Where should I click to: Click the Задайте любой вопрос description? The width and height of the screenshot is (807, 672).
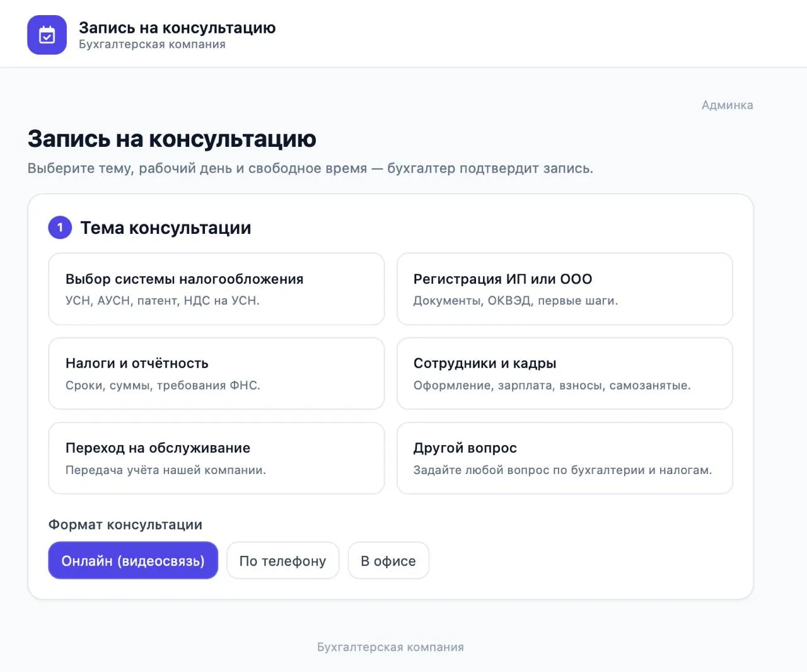562,470
